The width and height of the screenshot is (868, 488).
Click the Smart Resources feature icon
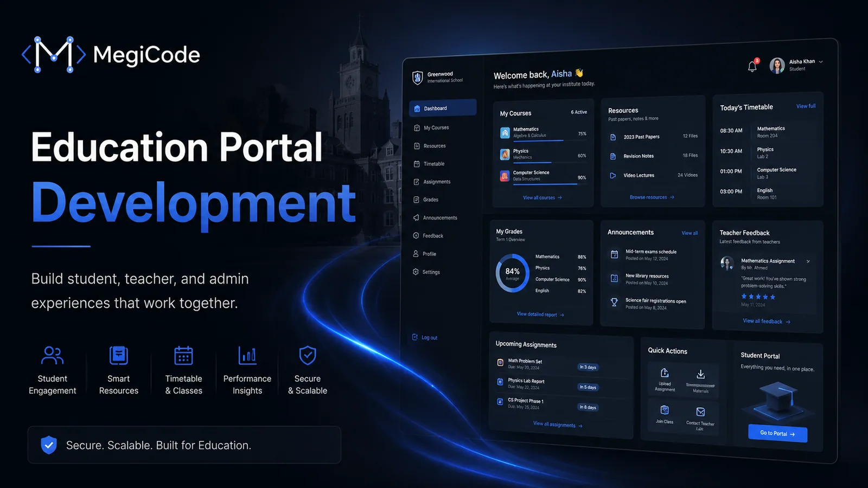(118, 356)
